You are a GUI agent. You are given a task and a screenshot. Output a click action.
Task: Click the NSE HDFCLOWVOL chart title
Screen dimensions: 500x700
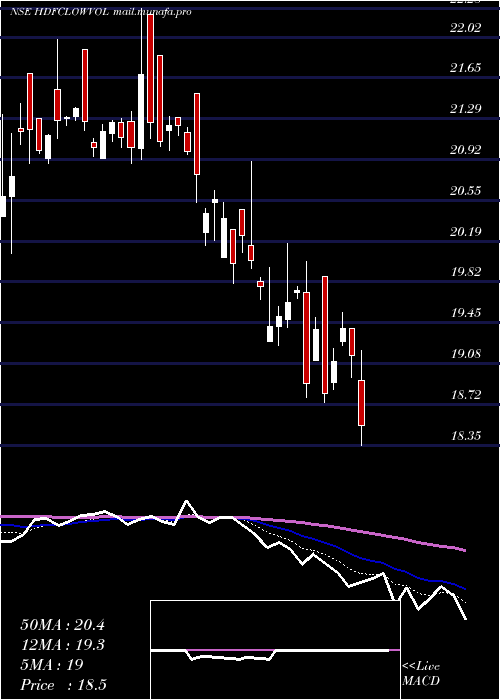[x=100, y=12]
